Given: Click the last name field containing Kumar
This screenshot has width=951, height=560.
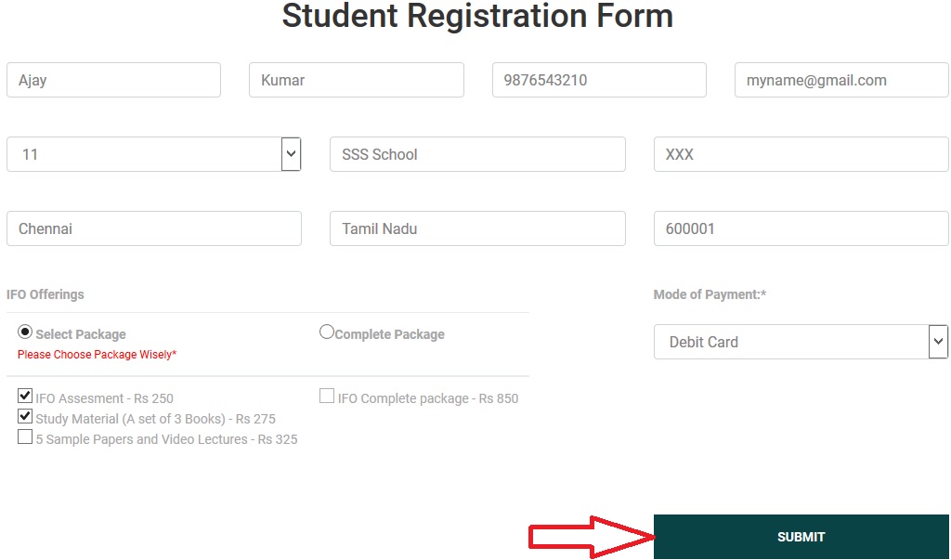Looking at the screenshot, I should (x=356, y=80).
